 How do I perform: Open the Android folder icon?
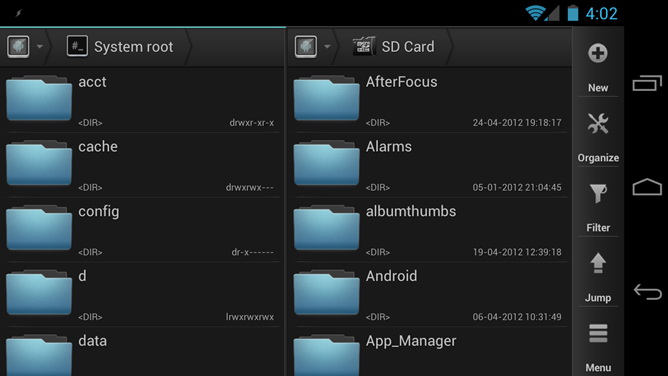[x=326, y=292]
